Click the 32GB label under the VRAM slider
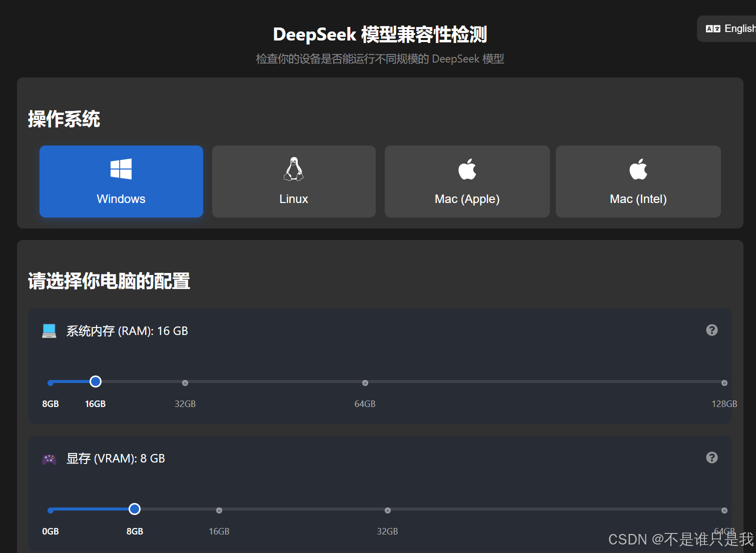This screenshot has height=553, width=756. click(x=388, y=531)
